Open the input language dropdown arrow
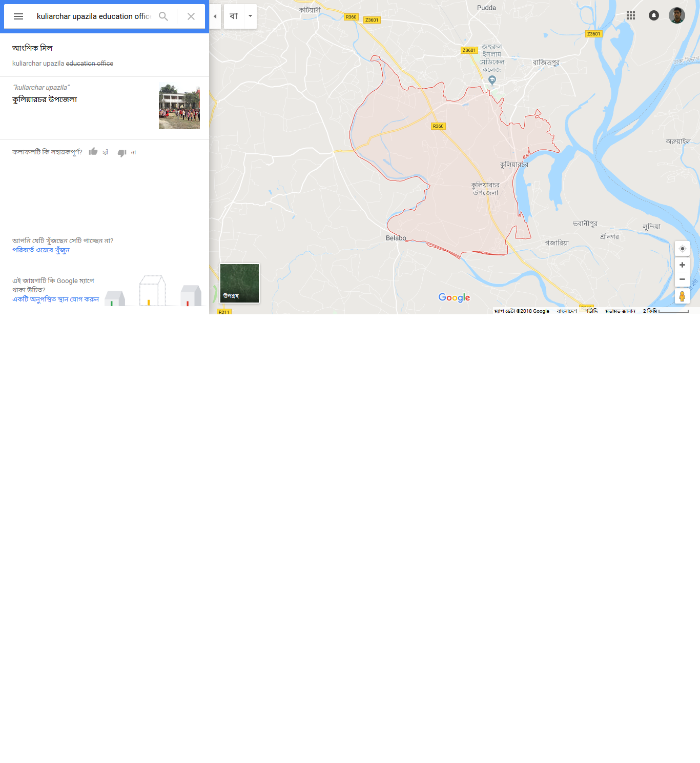700x763 pixels. pyautogui.click(x=250, y=16)
